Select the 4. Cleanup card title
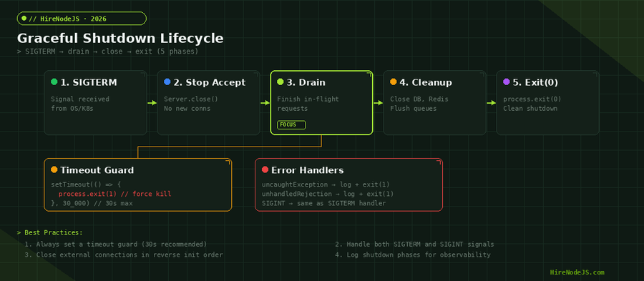644x281 pixels. click(426, 82)
